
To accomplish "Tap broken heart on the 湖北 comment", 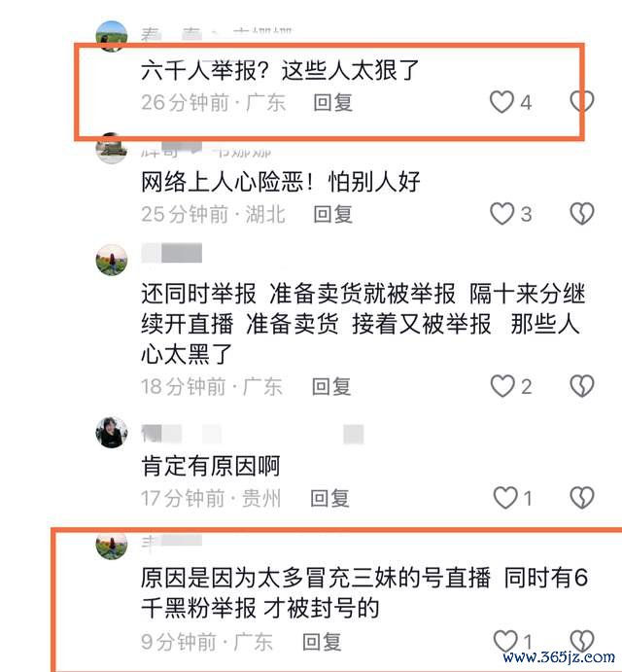I will pos(582,213).
